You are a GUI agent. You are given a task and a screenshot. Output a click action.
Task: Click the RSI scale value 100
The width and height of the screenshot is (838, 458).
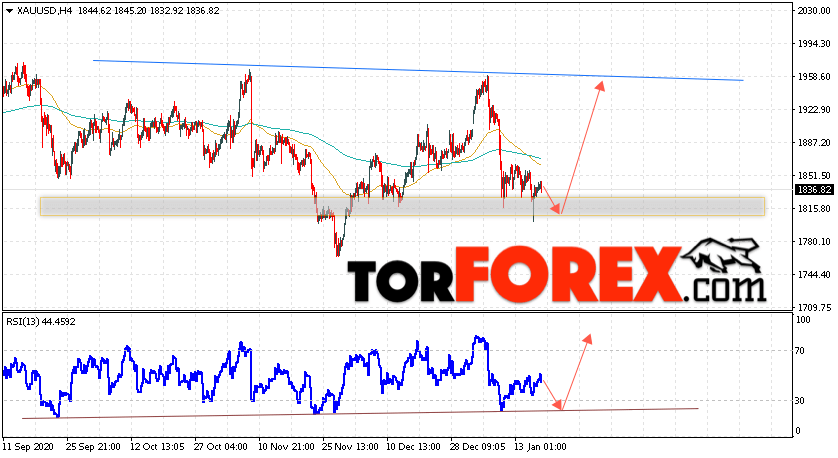(803, 320)
